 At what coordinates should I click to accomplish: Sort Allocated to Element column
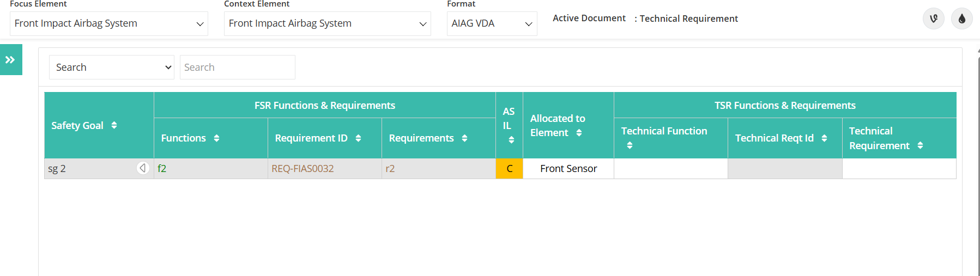click(x=579, y=133)
